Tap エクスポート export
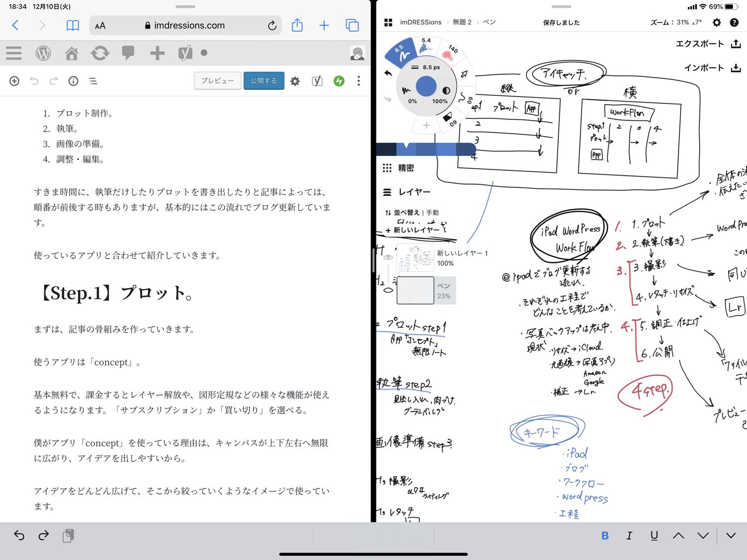Image resolution: width=747 pixels, height=560 pixels. tap(708, 44)
